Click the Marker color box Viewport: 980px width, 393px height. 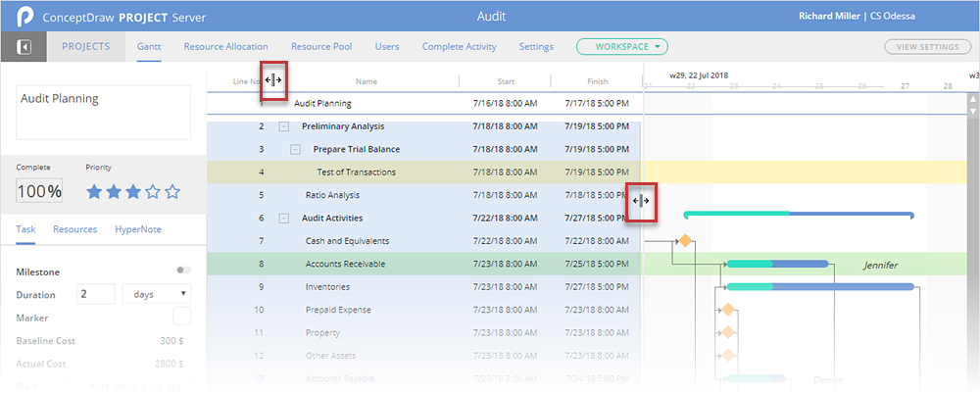coord(181,317)
